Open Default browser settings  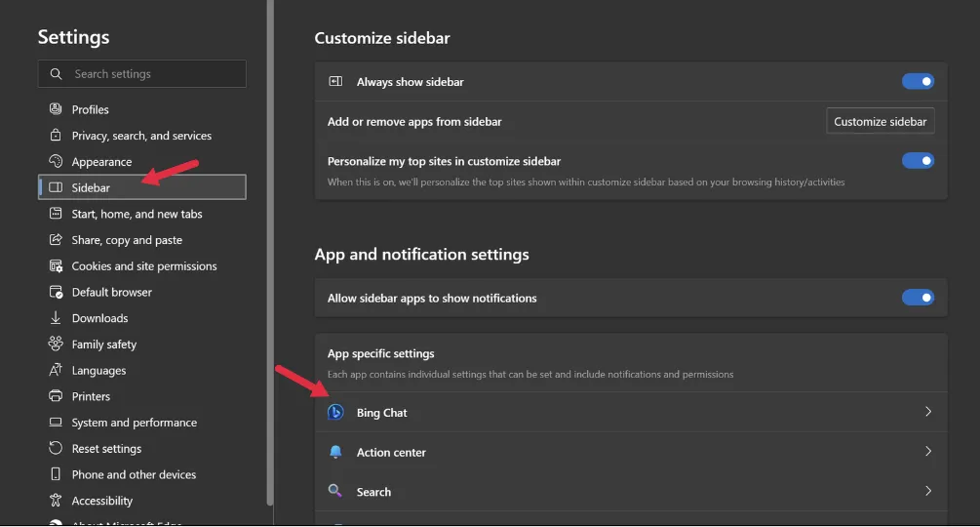141,292
